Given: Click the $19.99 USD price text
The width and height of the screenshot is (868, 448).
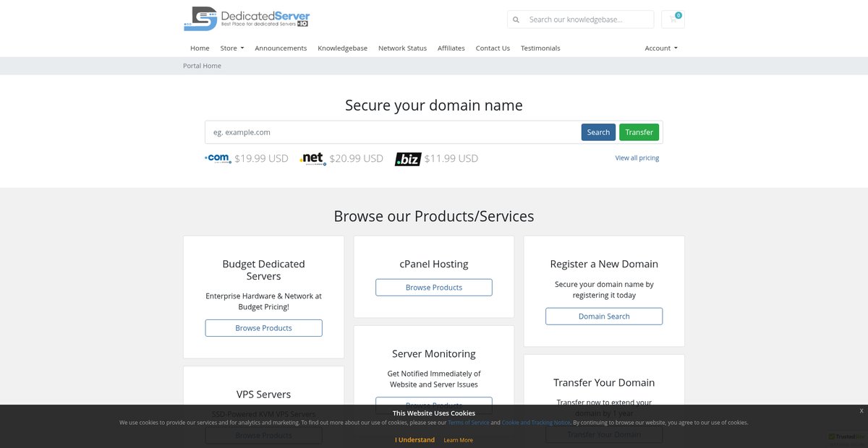Looking at the screenshot, I should coord(261,158).
